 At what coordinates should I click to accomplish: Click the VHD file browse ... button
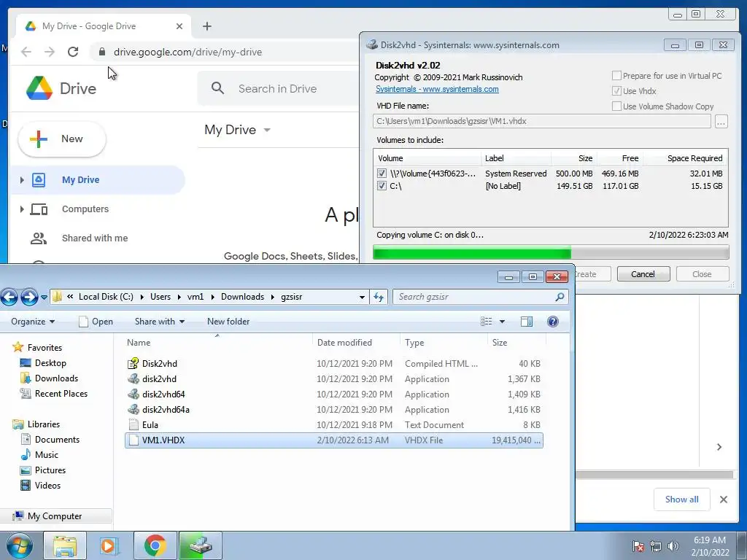coord(721,122)
